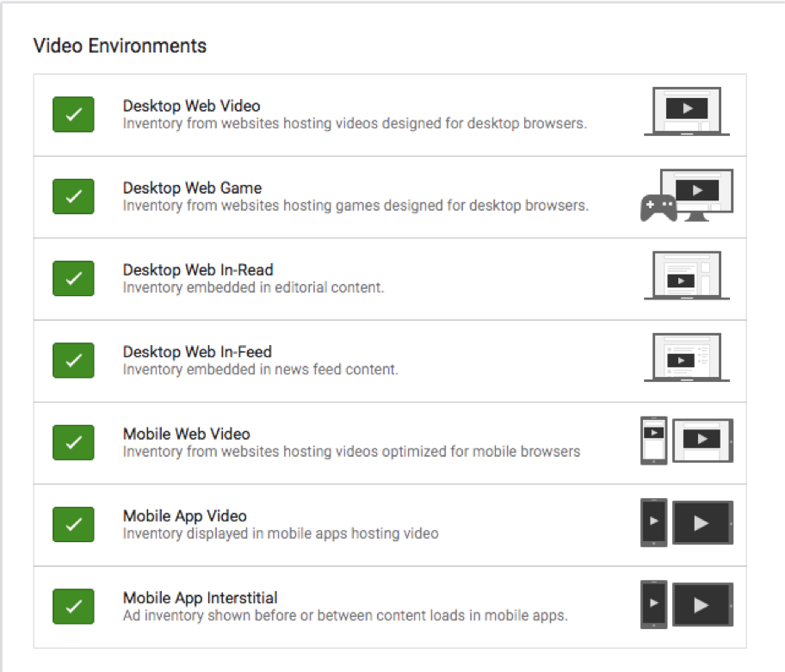Select the "Mobile App Video" title text
785x672 pixels.
[185, 516]
